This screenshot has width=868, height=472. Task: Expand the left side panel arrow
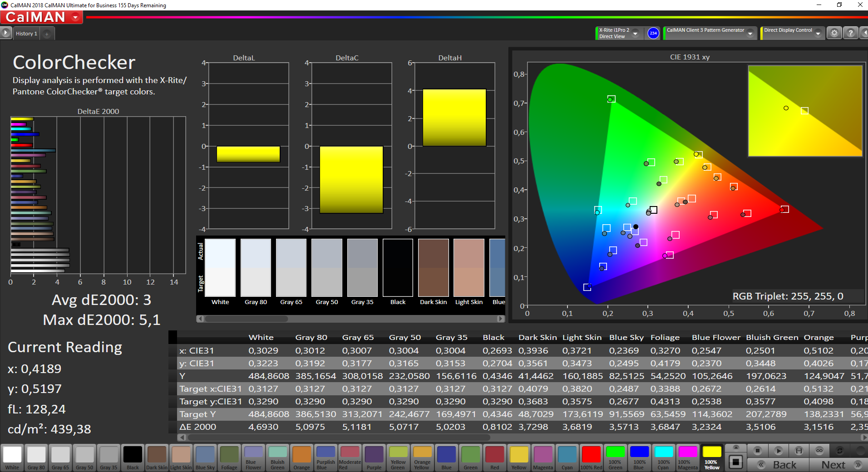click(5, 33)
